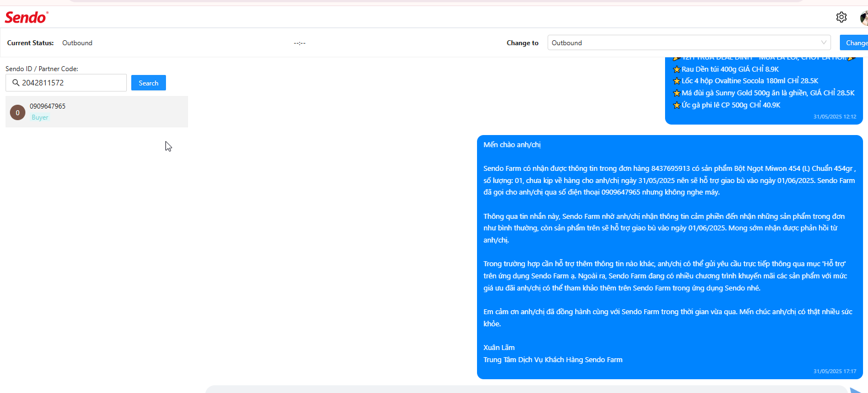Click the dropdown chevron arrow
Image resolution: width=868 pixels, height=393 pixels.
[824, 42]
